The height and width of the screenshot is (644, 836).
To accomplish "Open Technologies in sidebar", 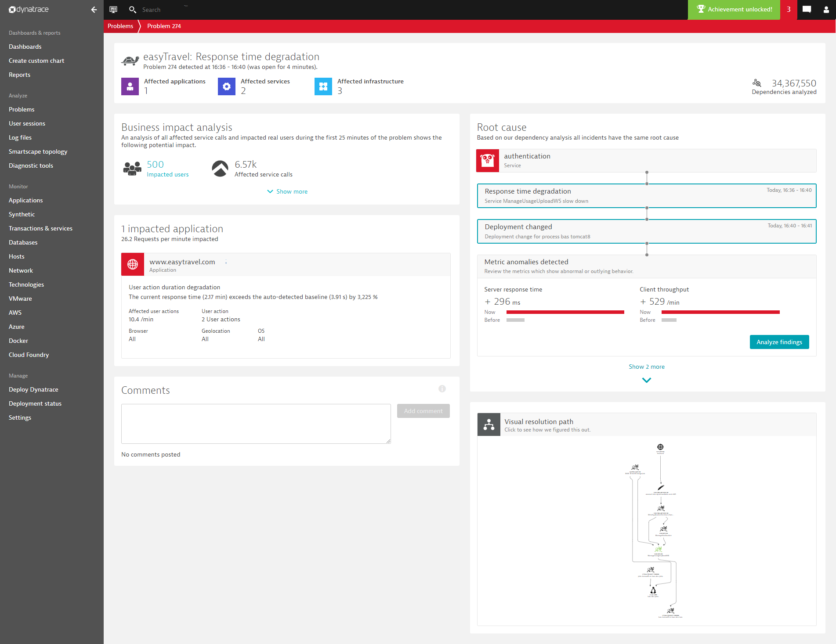I will point(26,284).
